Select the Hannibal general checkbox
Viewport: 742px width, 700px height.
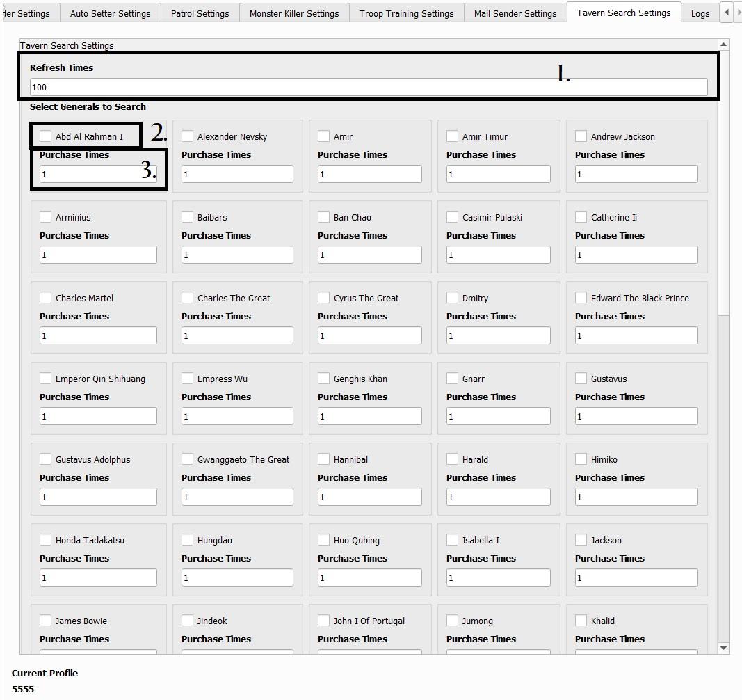click(x=323, y=459)
